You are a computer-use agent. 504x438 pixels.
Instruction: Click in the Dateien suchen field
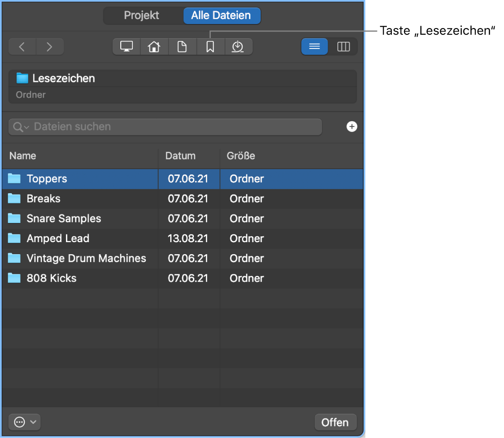click(174, 127)
